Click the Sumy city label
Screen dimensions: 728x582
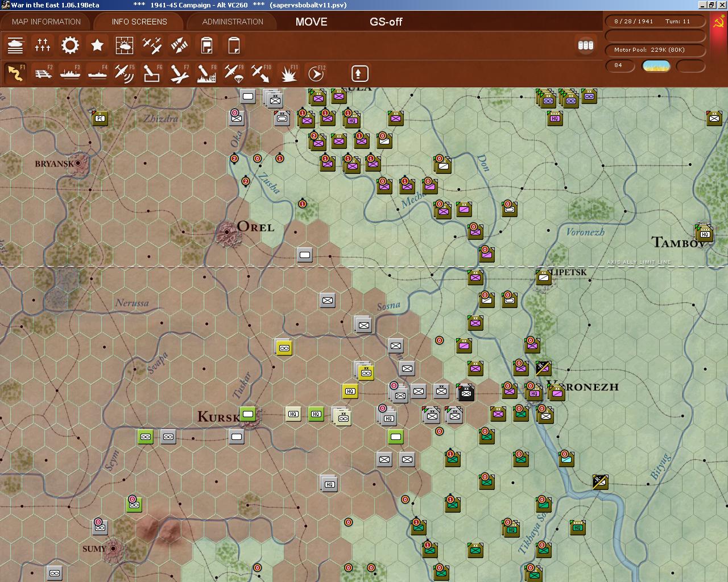click(x=94, y=549)
